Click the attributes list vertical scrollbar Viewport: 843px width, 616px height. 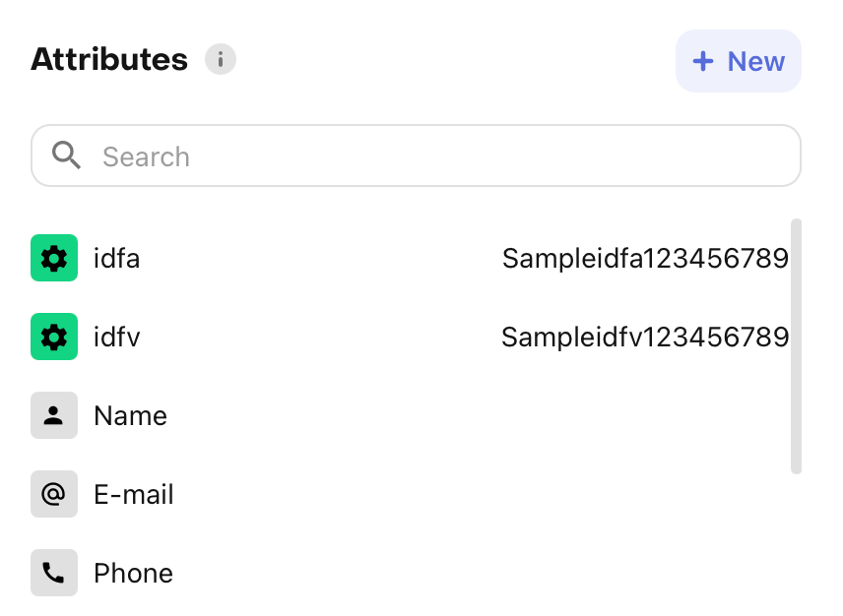796,344
